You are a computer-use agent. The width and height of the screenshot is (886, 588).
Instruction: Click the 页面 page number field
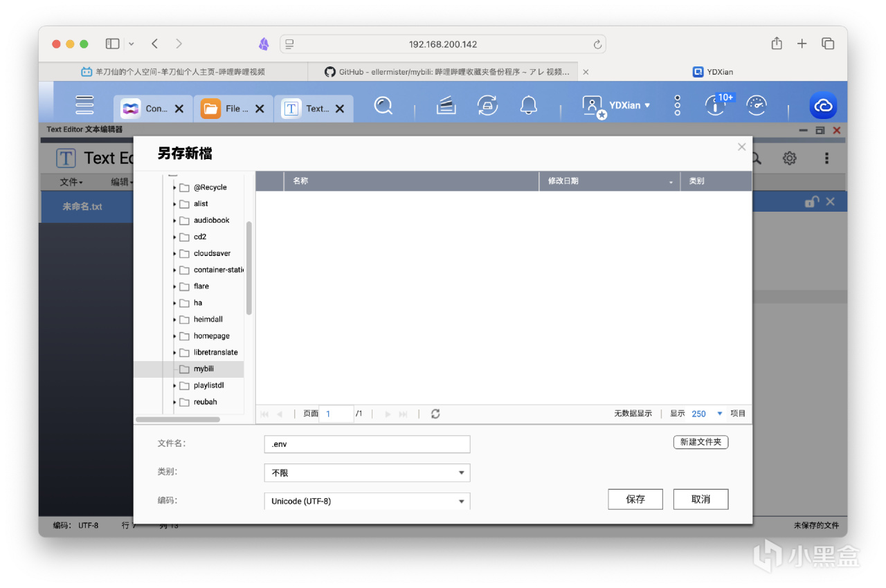tap(336, 414)
